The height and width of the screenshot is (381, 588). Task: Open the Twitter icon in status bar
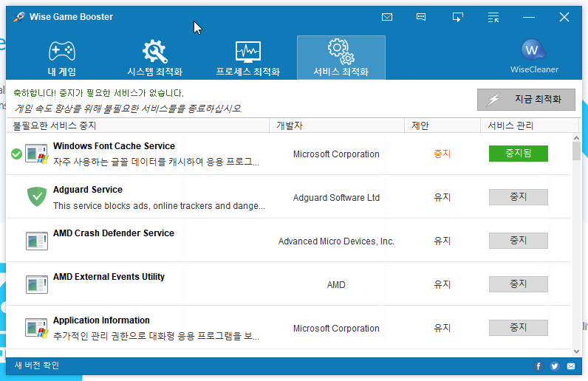(x=555, y=366)
